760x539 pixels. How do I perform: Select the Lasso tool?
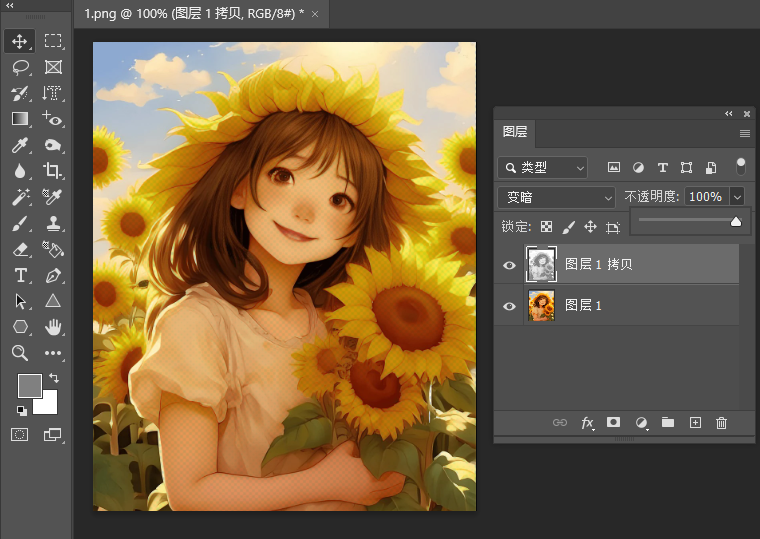pyautogui.click(x=19, y=67)
